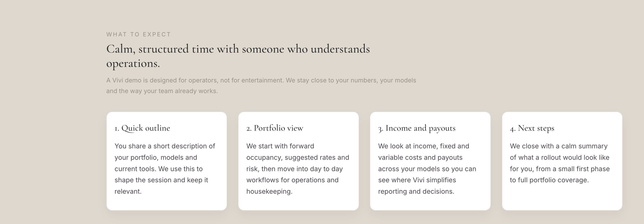The image size is (644, 224).
Task: Click the "We close with a calm summary" line
Action: [559, 146]
